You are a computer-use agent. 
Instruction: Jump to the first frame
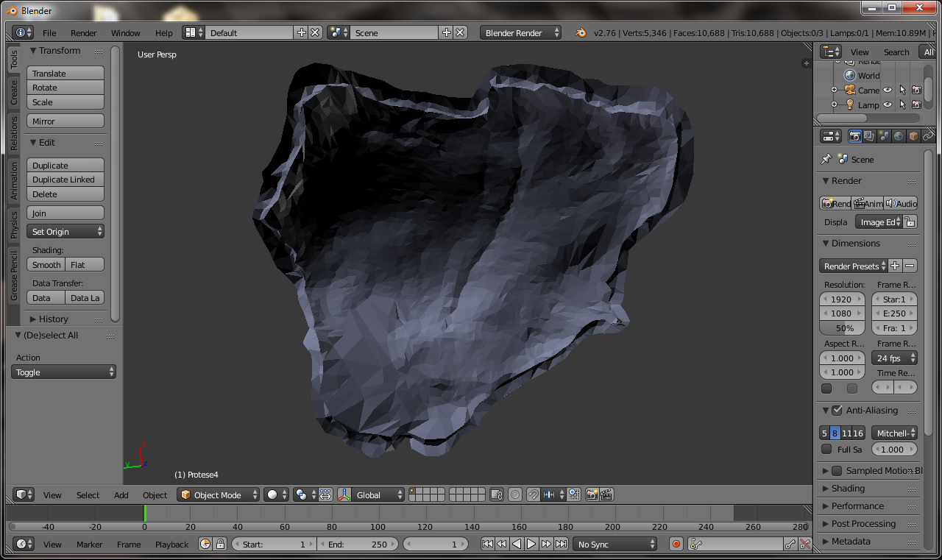[x=487, y=544]
